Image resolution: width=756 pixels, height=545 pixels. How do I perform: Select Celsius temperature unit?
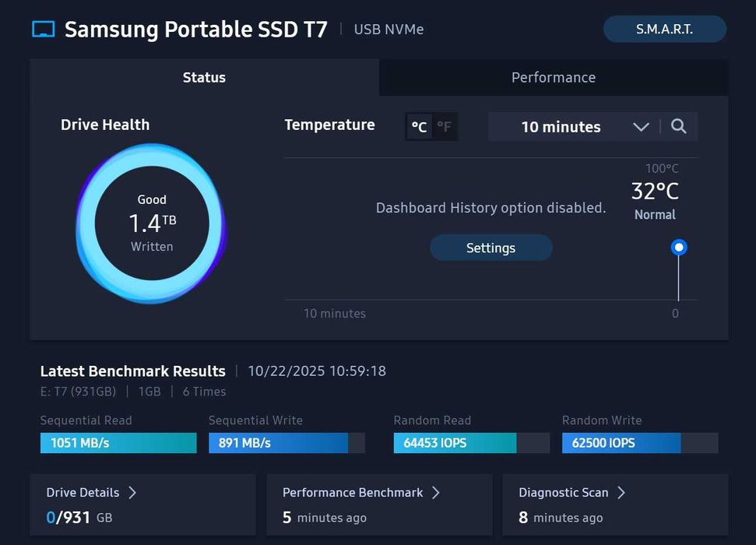[419, 127]
